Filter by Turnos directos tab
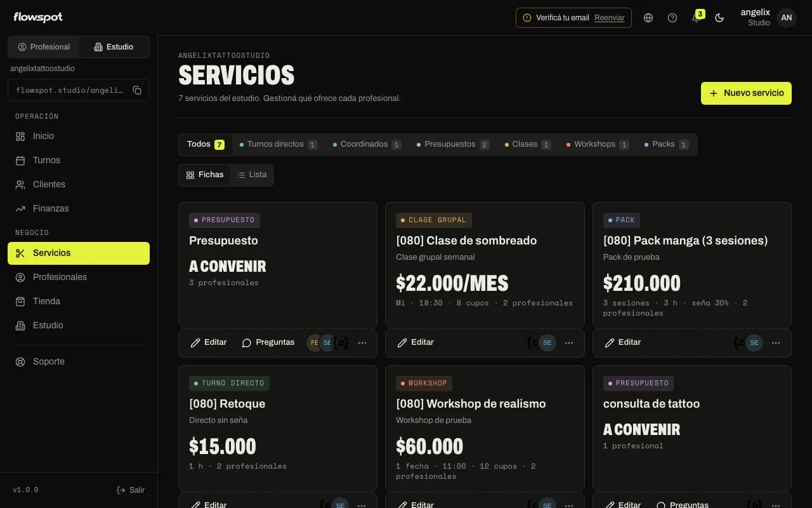 (x=278, y=145)
